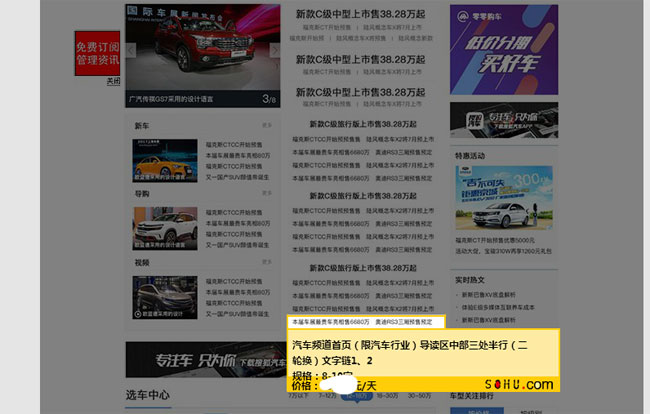
Task: Open 本届车展最贵车亮相80万 in the 导购 section
Action: click(x=238, y=223)
